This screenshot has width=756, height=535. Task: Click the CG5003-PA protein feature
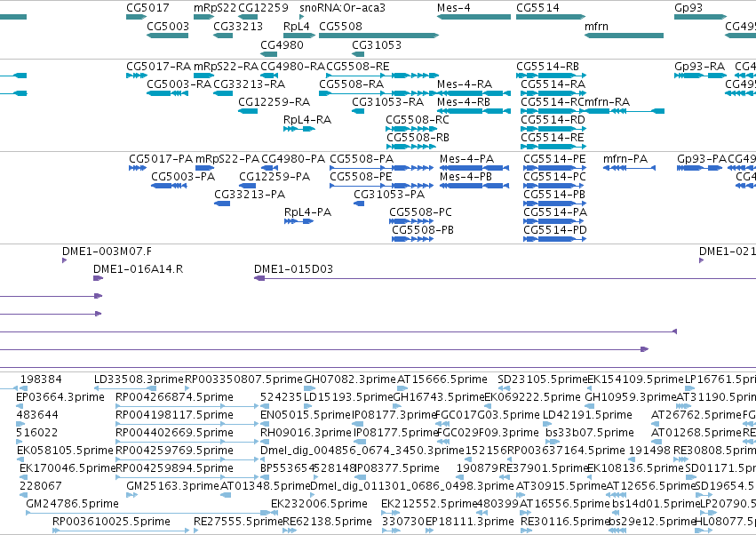coord(169,186)
